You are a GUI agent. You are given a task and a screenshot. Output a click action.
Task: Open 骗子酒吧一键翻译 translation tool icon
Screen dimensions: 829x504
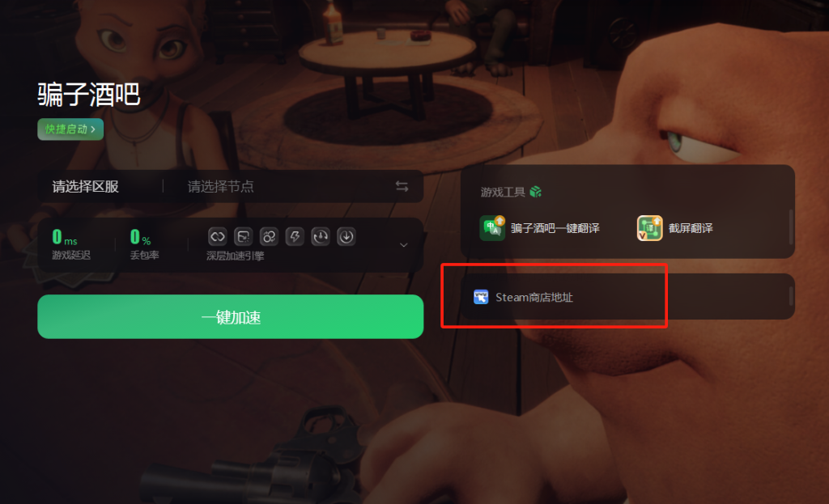[x=492, y=228]
